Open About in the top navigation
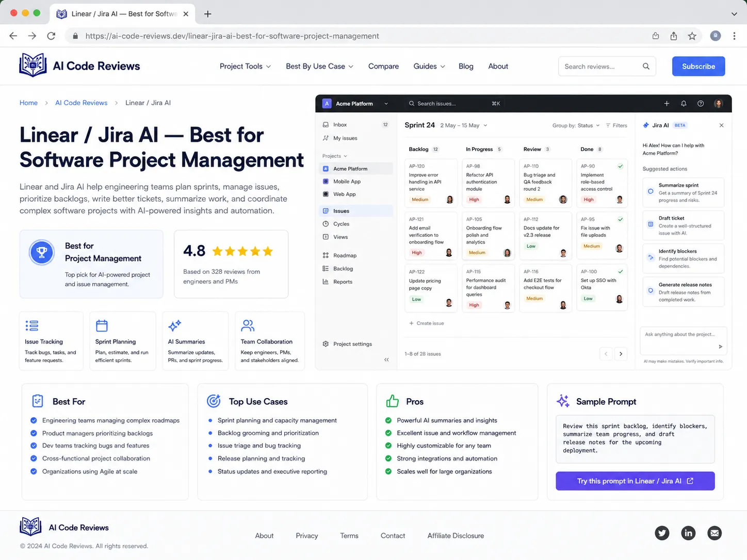The height and width of the screenshot is (560, 747). point(498,67)
